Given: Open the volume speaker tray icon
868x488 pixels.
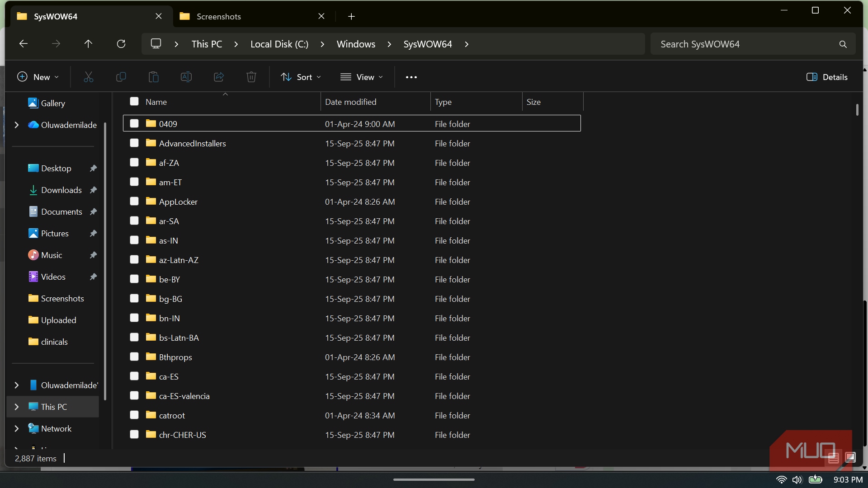Looking at the screenshot, I should pyautogui.click(x=797, y=479).
